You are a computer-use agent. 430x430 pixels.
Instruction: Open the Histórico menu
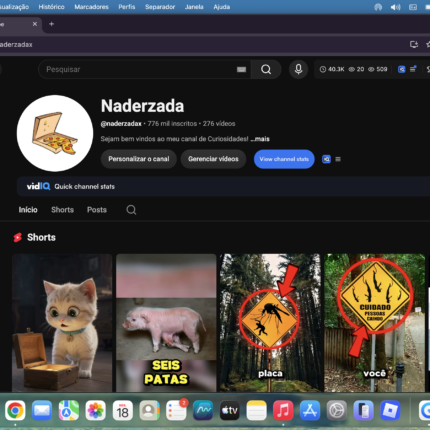click(x=51, y=7)
